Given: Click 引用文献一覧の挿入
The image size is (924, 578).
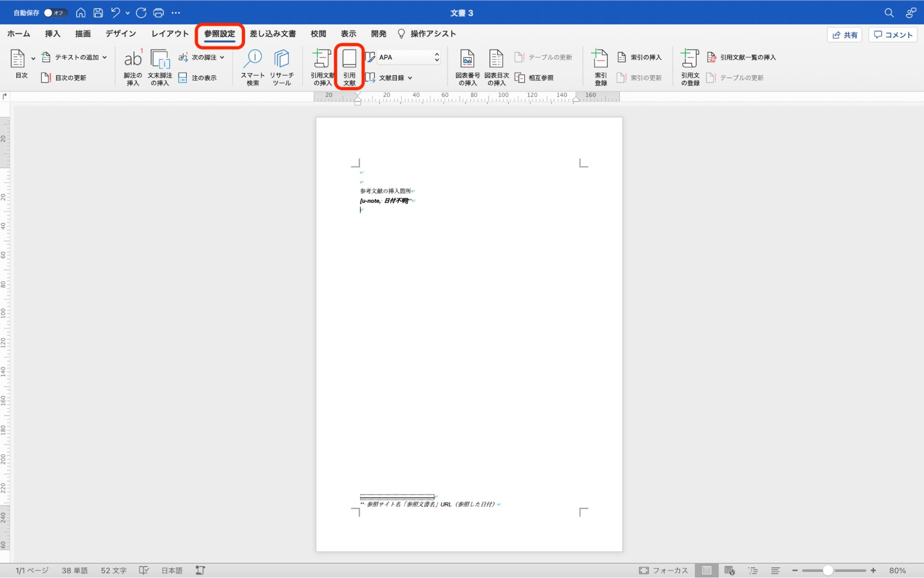Looking at the screenshot, I should [741, 57].
